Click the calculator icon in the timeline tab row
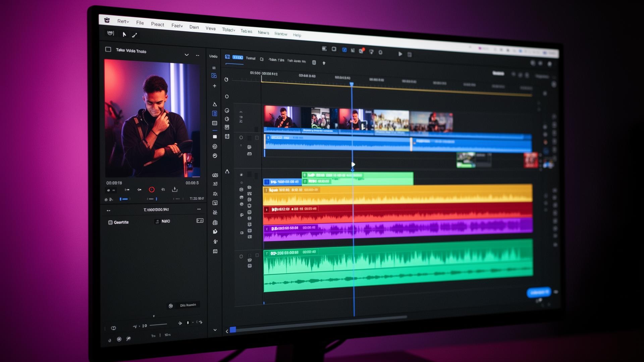This screenshot has width=644, height=362. [314, 62]
